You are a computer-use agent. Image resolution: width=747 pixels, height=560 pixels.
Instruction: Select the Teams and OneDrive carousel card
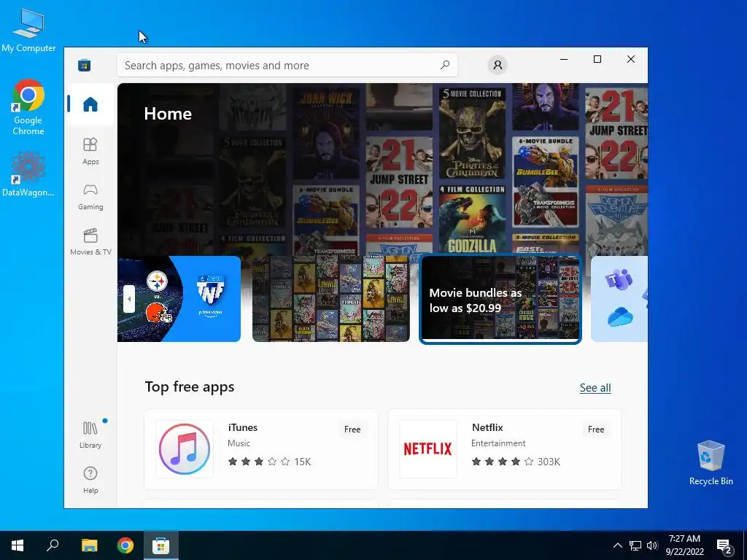click(x=619, y=299)
